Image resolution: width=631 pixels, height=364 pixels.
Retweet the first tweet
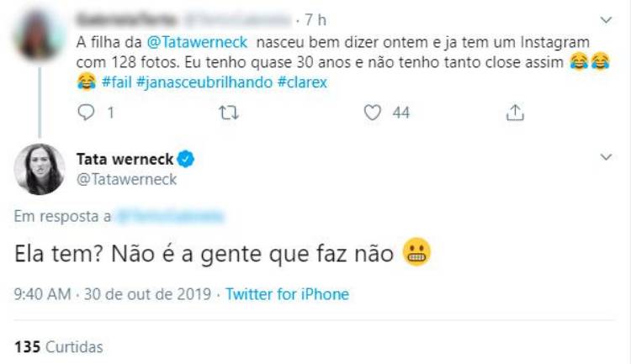[x=226, y=112]
